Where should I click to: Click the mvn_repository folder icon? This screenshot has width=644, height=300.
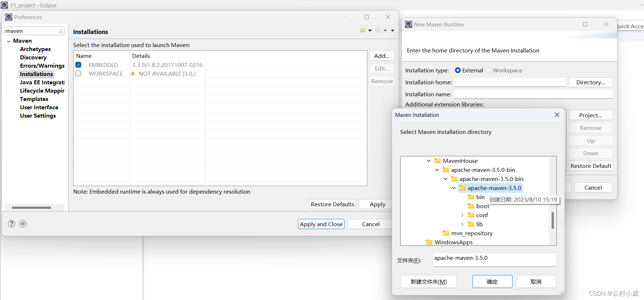(x=446, y=233)
